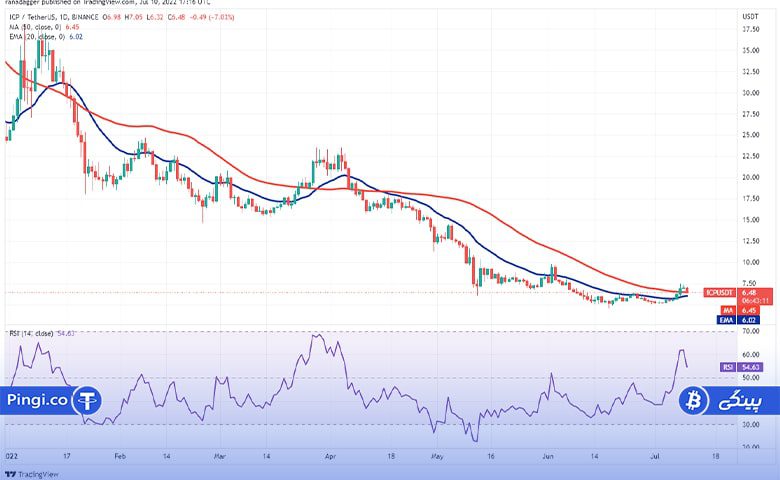
Task: Select the ICP / TetherUS symbol title
Action: click(32, 17)
